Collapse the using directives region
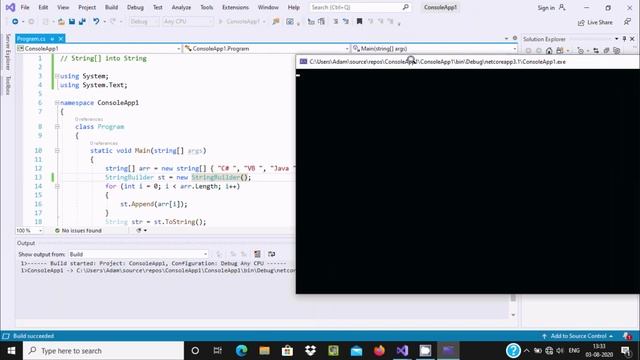The width and height of the screenshot is (640, 360). click(x=57, y=76)
